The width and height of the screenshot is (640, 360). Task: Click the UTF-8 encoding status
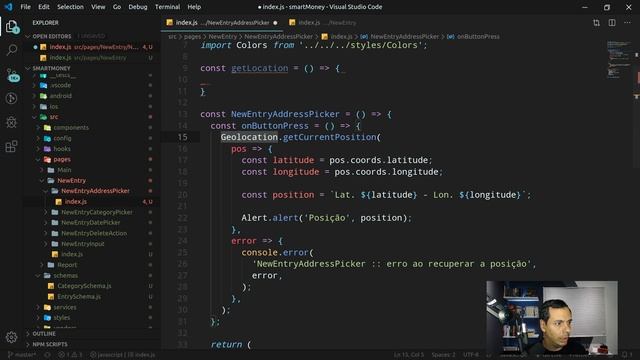[x=471, y=355]
